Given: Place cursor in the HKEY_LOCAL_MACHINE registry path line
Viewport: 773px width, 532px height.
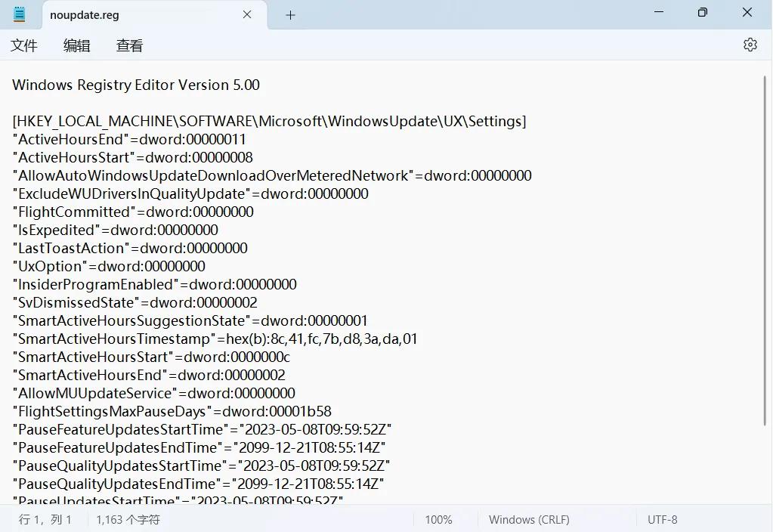Looking at the screenshot, I should 269,122.
